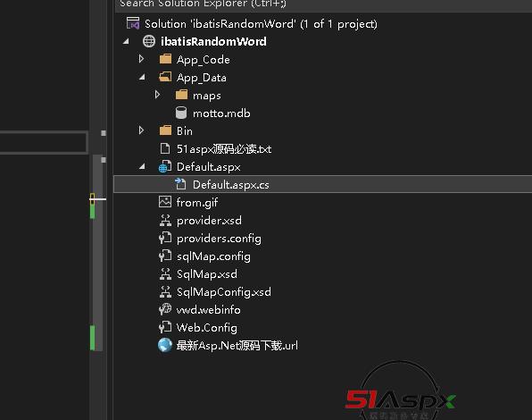The width and height of the screenshot is (532, 420).
Task: Click the Solution 'ibatisRandomWord' icon
Action: [x=133, y=23]
